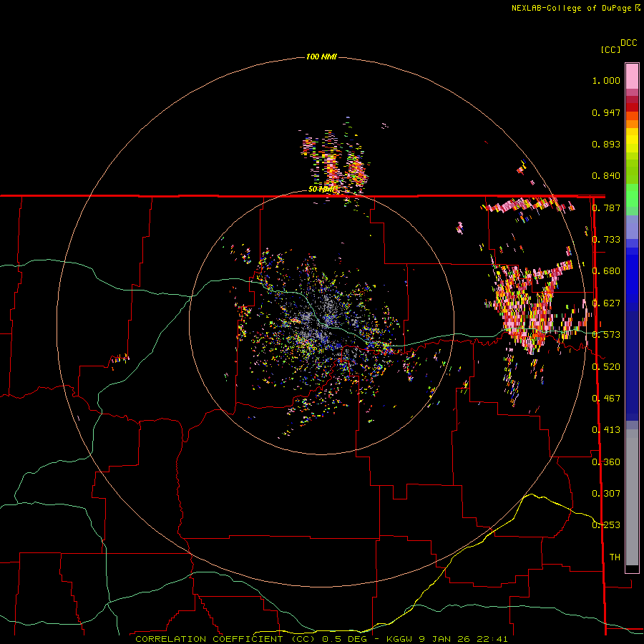
Task: Click the TH label on the color scale
Action: [615, 557]
